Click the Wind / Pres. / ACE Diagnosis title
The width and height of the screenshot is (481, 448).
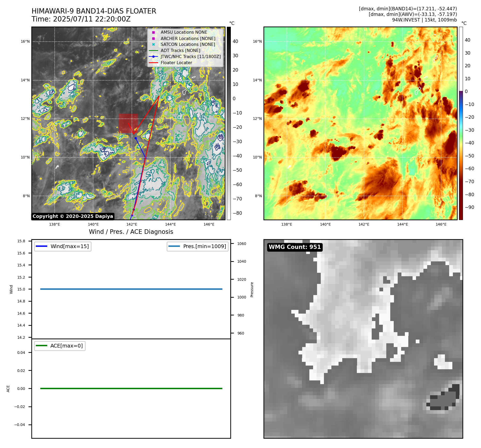tap(131, 232)
